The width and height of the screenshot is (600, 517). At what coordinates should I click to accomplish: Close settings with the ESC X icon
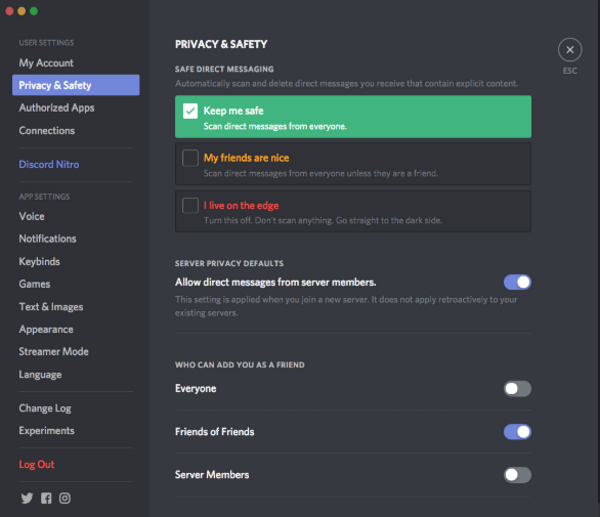[570, 50]
